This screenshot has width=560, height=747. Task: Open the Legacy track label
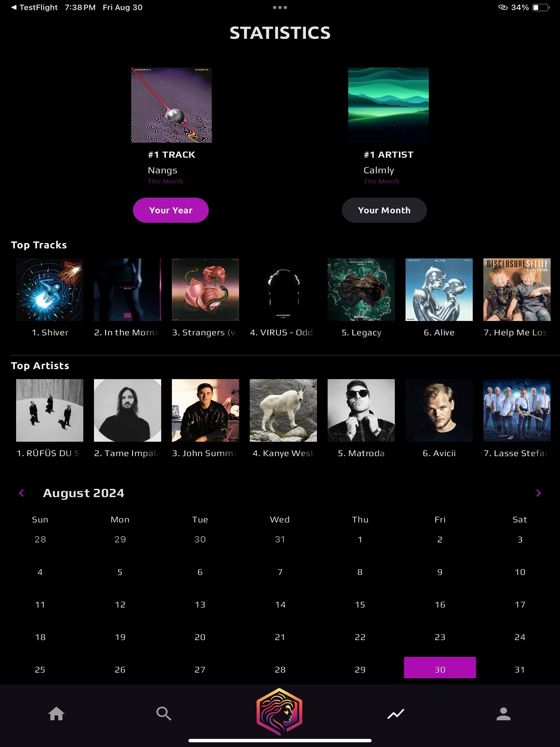tap(361, 333)
